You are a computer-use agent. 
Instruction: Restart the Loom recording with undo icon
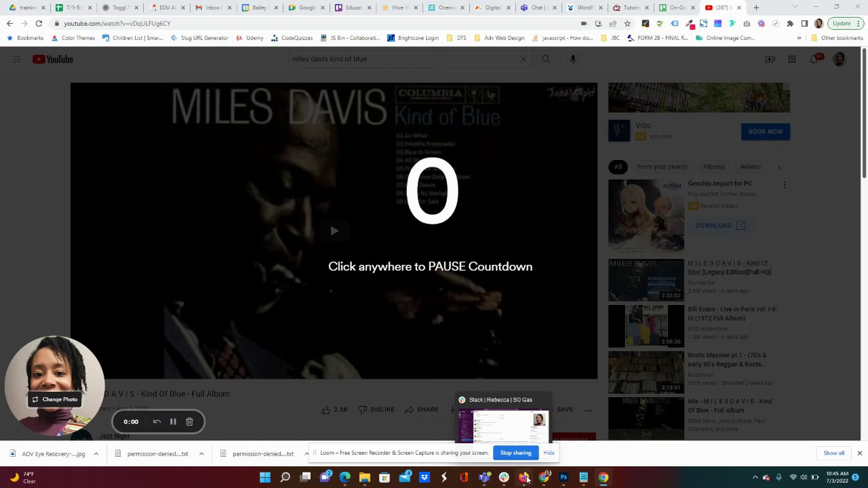point(157,422)
